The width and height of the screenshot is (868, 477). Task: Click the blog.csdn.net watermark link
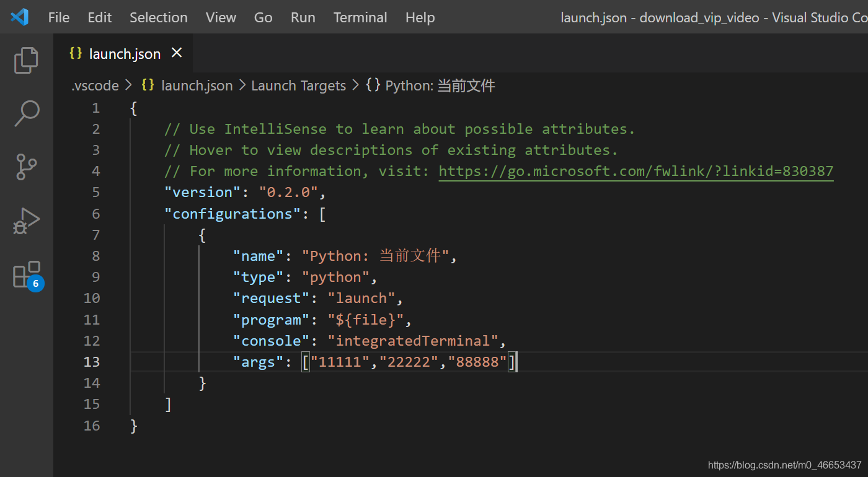tap(784, 465)
